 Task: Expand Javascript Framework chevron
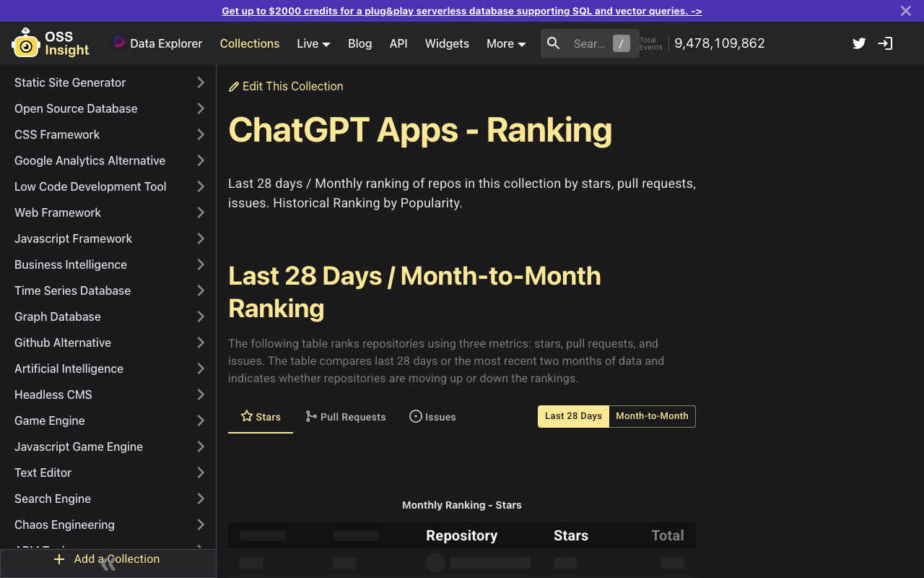click(201, 238)
